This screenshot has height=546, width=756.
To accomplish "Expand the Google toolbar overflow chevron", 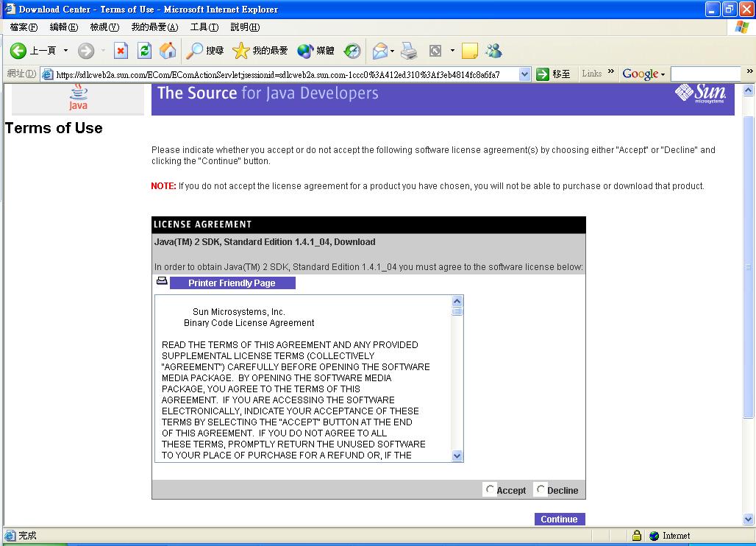I will pos(749,71).
